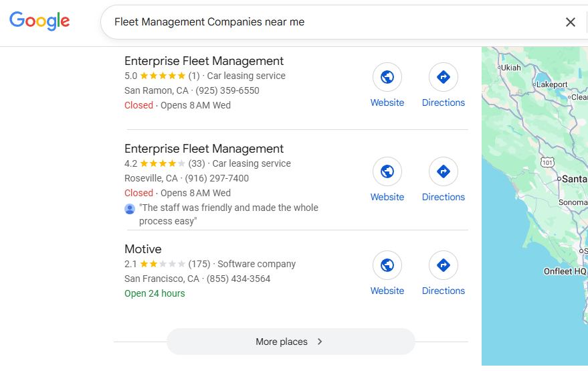Open website icon for Roseville Enterprise
Image resolution: width=588 pixels, height=371 pixels.
(387, 172)
